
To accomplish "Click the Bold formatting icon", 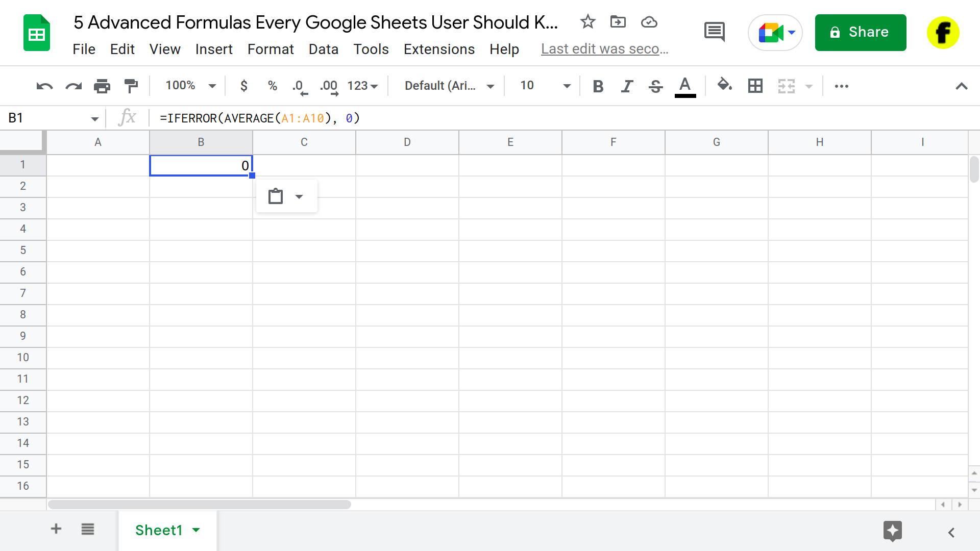I will (x=596, y=86).
